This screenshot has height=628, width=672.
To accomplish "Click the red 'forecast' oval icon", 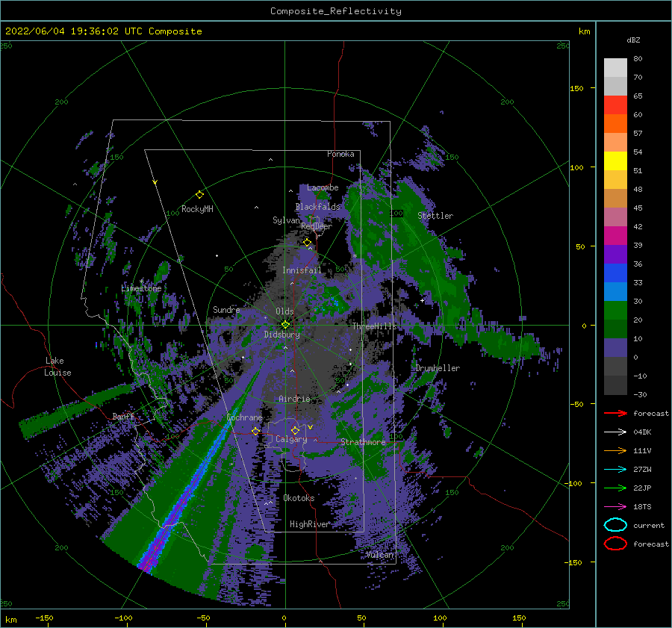I will click(615, 544).
